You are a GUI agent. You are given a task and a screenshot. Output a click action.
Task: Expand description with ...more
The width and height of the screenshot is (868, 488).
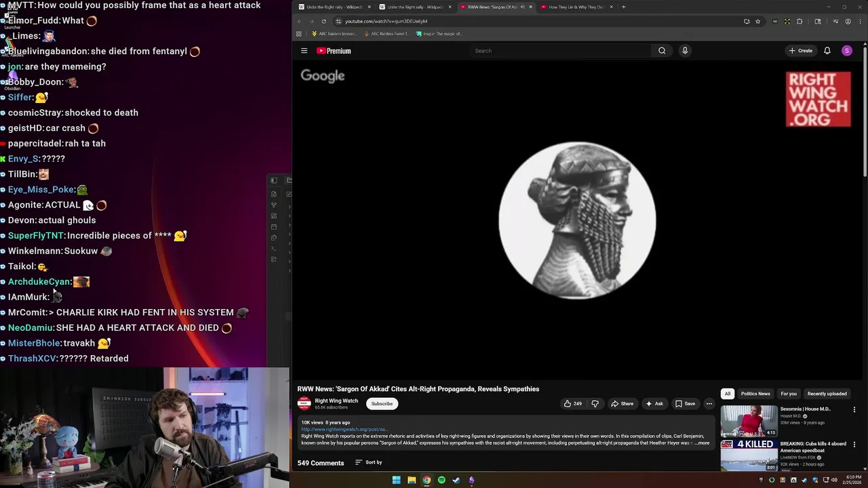pyautogui.click(x=702, y=443)
